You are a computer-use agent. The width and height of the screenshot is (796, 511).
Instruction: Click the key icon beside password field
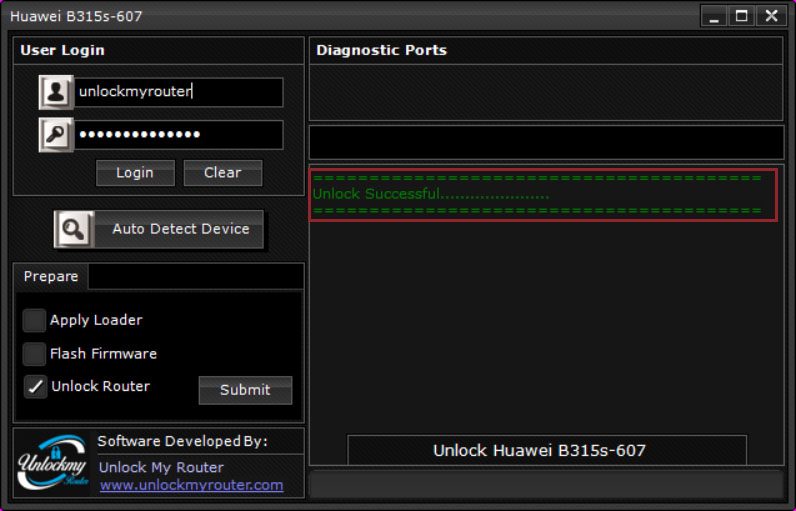click(56, 135)
